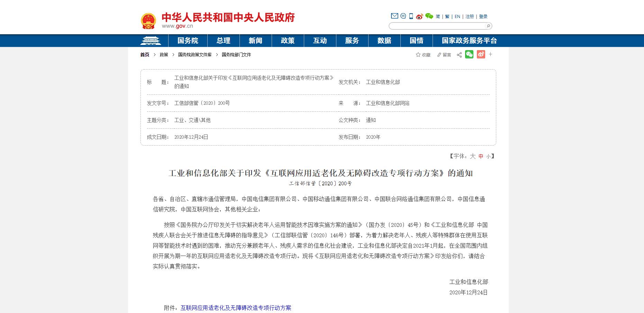Viewport: 644px width, 313px height.
Task: Share to WeChat using the green share icon
Action: pos(469,54)
